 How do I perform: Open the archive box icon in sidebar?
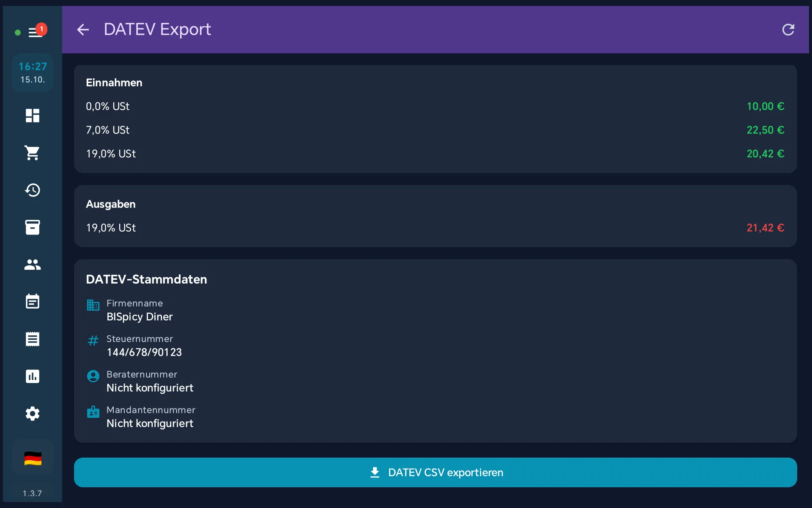pos(33,227)
